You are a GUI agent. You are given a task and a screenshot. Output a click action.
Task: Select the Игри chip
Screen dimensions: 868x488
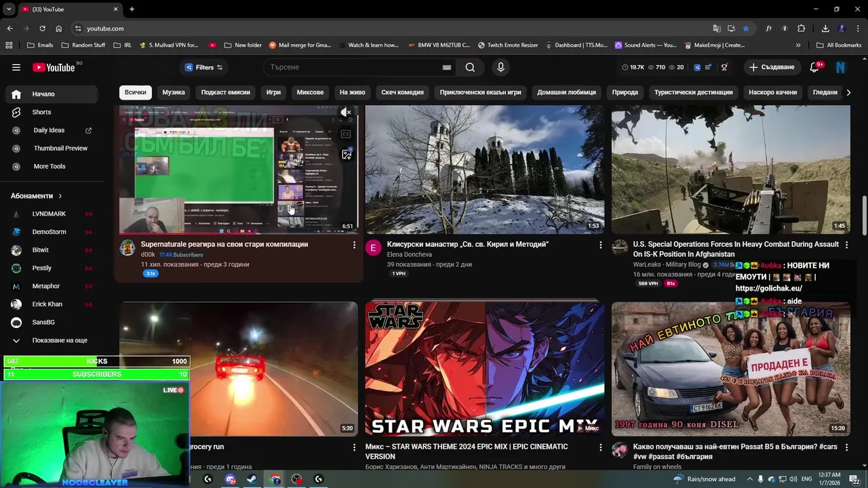[273, 92]
